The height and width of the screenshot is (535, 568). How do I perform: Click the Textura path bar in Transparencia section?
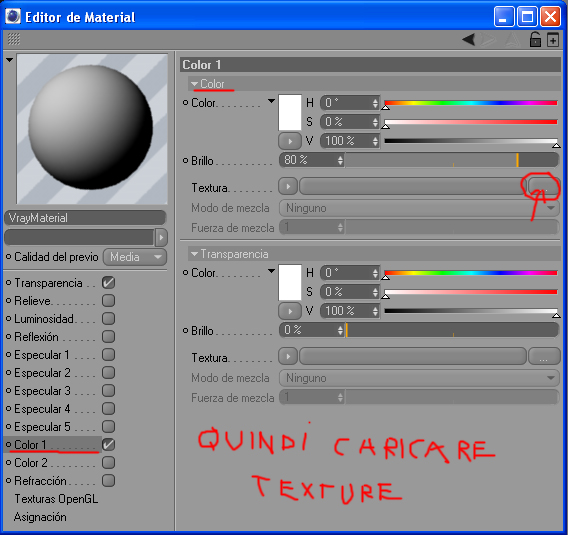pos(413,356)
